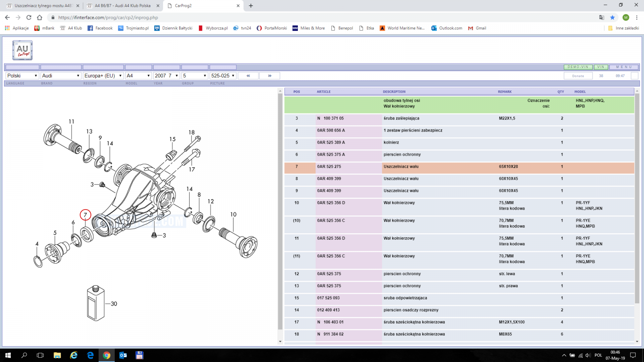Open the Gmail bookmark
Image resolution: width=644 pixels, height=362 pixels.
(477, 28)
